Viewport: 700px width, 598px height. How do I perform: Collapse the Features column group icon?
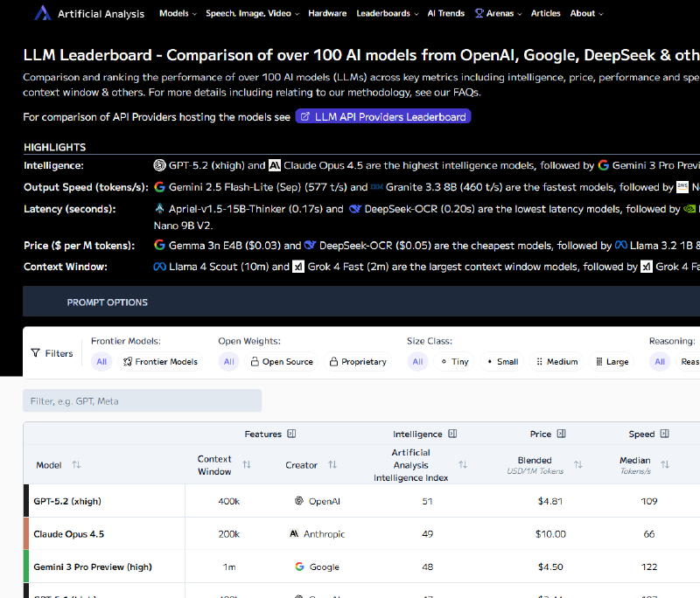292,434
